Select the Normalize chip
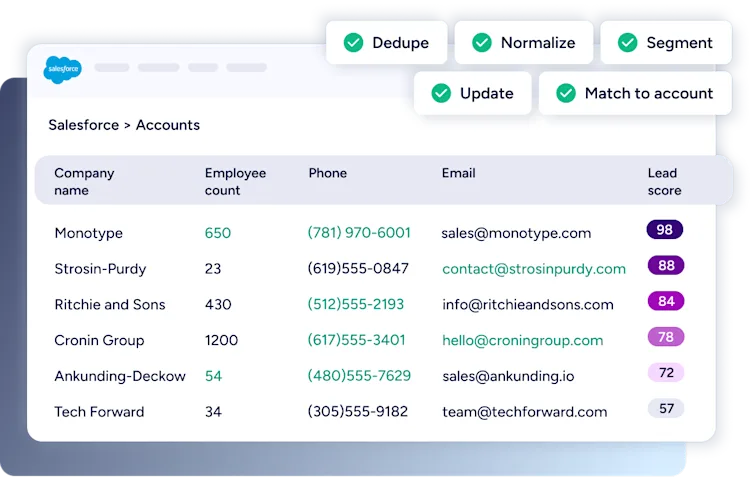This screenshot has width=750, height=500. click(x=524, y=43)
